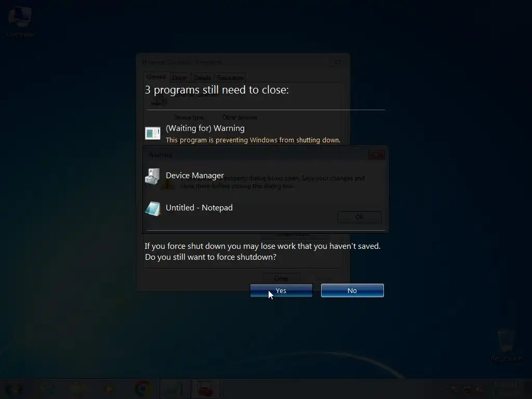Open Chrome from the dimmed taskbar
The width and height of the screenshot is (532, 399).
[143, 389]
